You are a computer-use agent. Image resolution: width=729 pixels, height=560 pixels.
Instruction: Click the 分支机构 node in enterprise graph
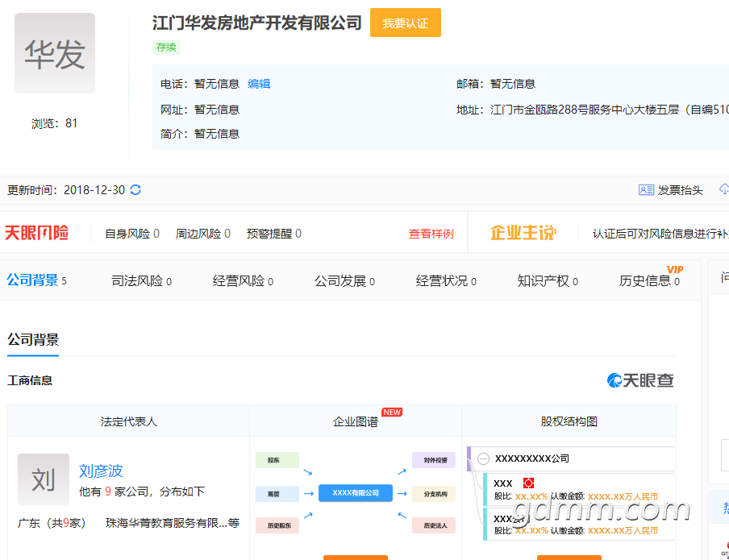434,494
